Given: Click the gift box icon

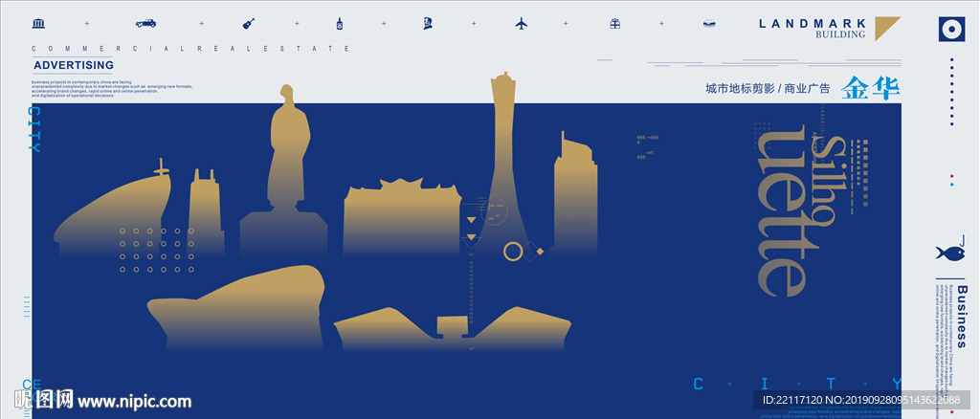Looking at the screenshot, I should click(x=615, y=24).
